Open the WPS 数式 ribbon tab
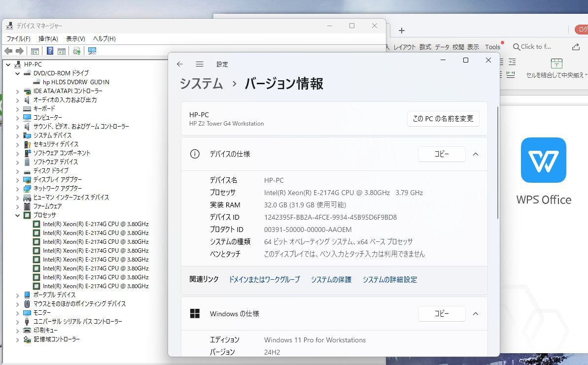Image resolution: width=588 pixels, height=365 pixels. (425, 47)
